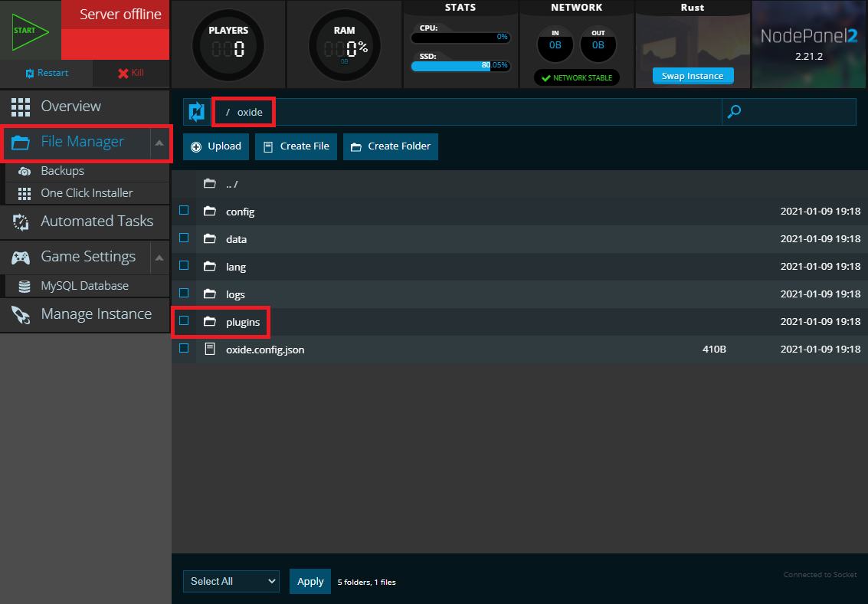The image size is (868, 604).
Task: Click the RAM percentage gauge
Action: tap(344, 45)
